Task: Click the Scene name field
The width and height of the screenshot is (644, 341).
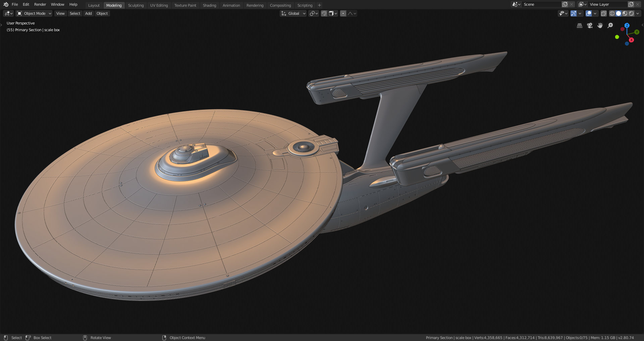Action: click(541, 4)
